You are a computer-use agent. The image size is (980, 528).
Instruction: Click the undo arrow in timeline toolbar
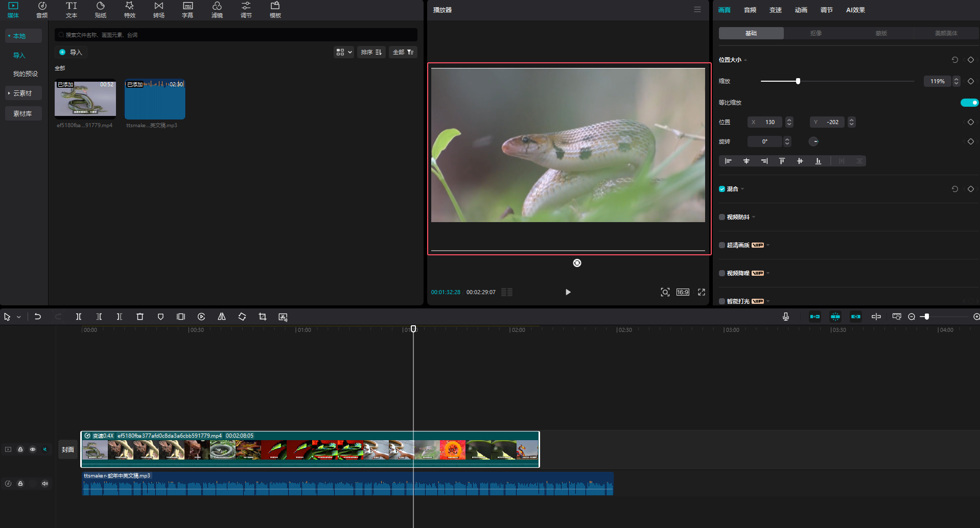[x=38, y=317]
